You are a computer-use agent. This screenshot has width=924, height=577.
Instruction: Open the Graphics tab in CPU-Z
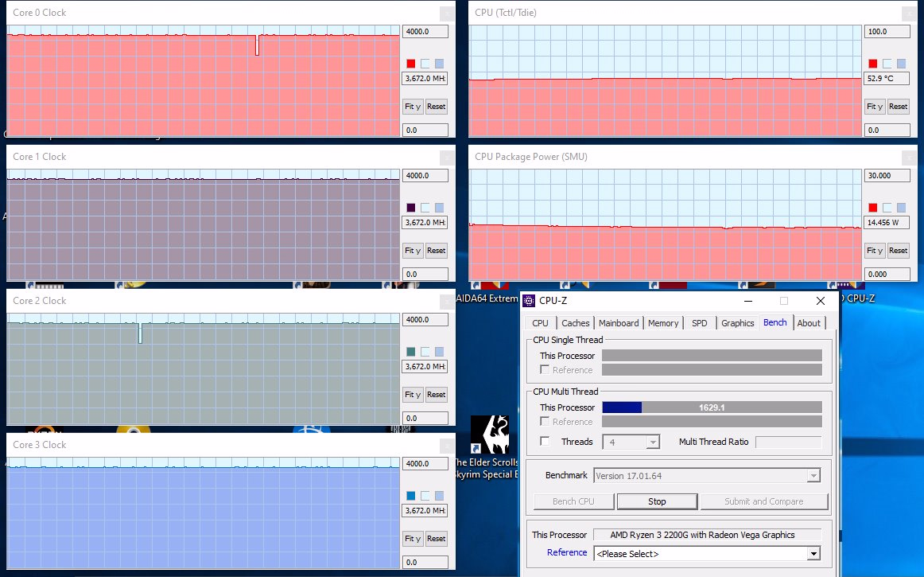point(737,323)
